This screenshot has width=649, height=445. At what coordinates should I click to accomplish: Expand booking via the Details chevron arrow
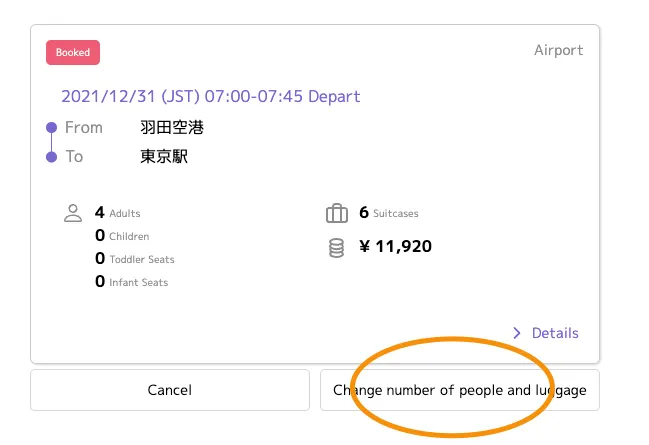pos(517,333)
